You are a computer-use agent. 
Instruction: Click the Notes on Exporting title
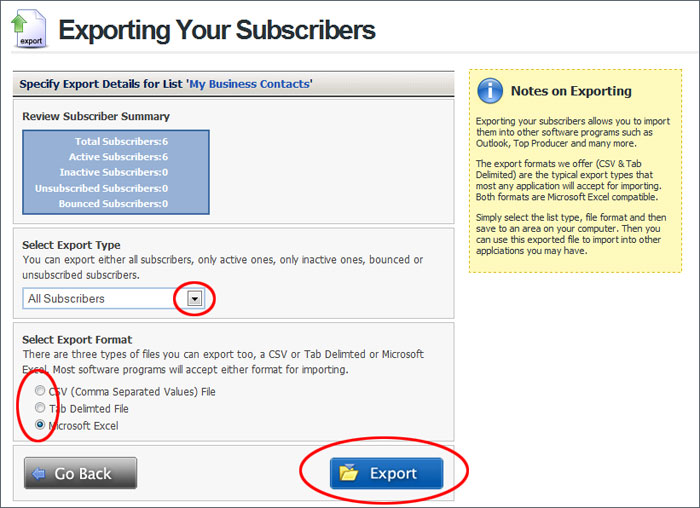click(571, 91)
